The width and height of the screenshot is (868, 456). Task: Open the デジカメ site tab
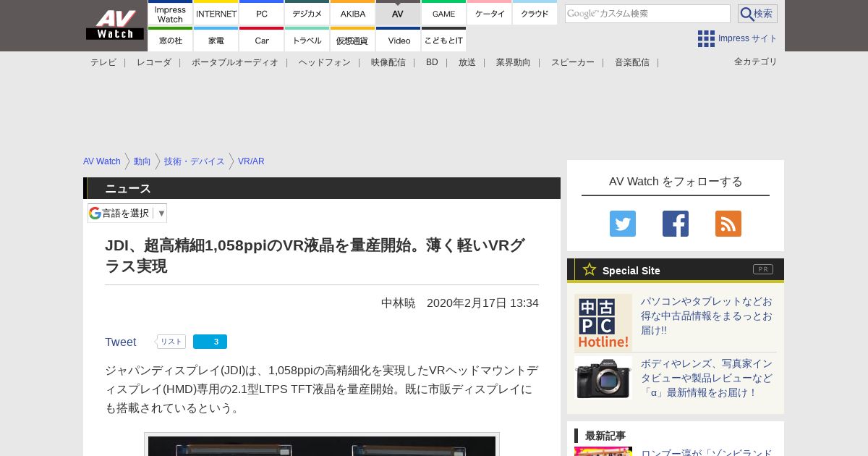click(307, 13)
